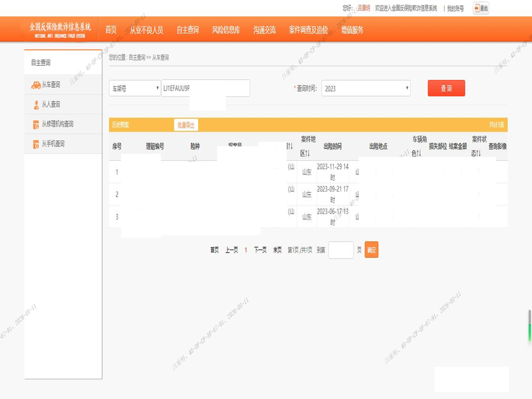Click the 出险时间 column header
The image size is (532, 399).
click(332, 146)
